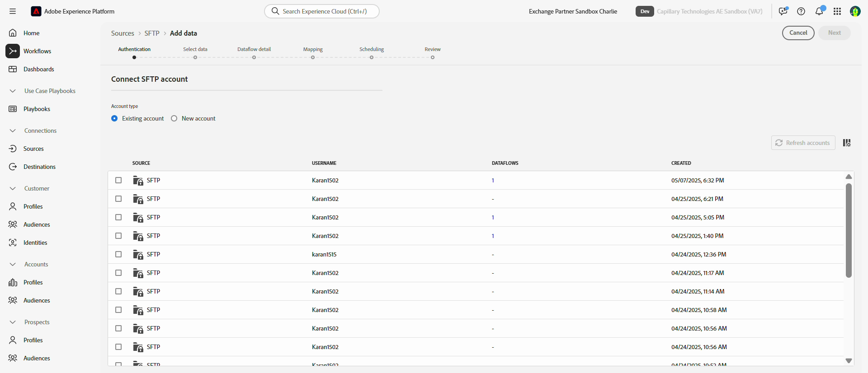Open dataflow count for 04/25/2025, 1:40 PM row

pyautogui.click(x=493, y=236)
